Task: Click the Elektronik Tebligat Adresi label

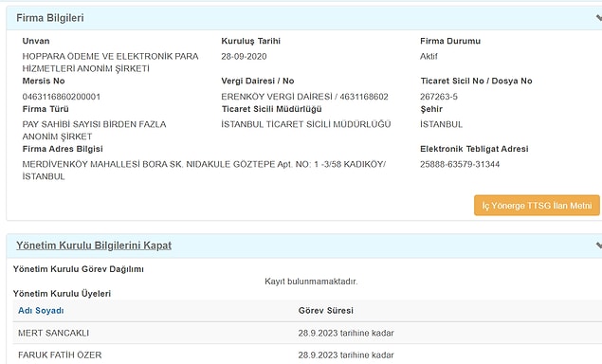Action: [474, 149]
